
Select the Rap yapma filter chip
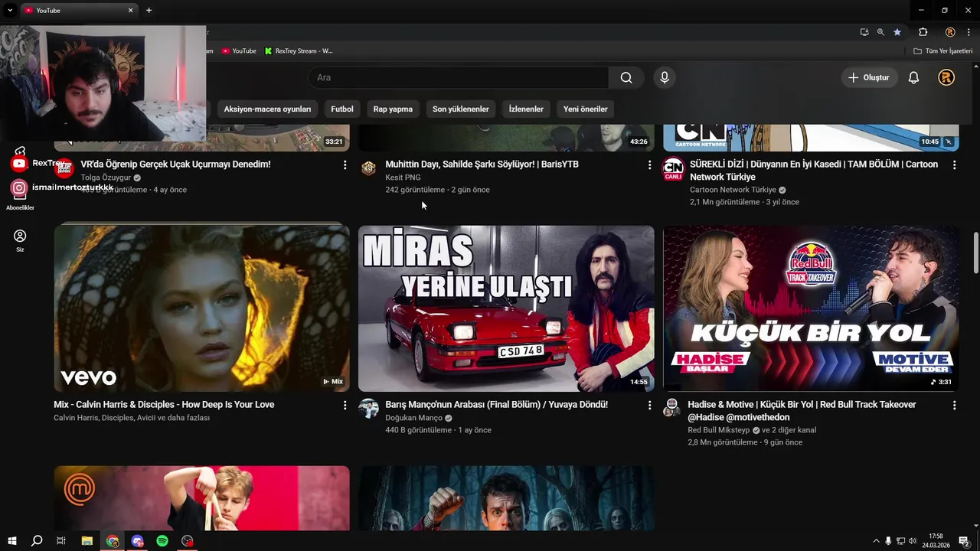(x=393, y=109)
